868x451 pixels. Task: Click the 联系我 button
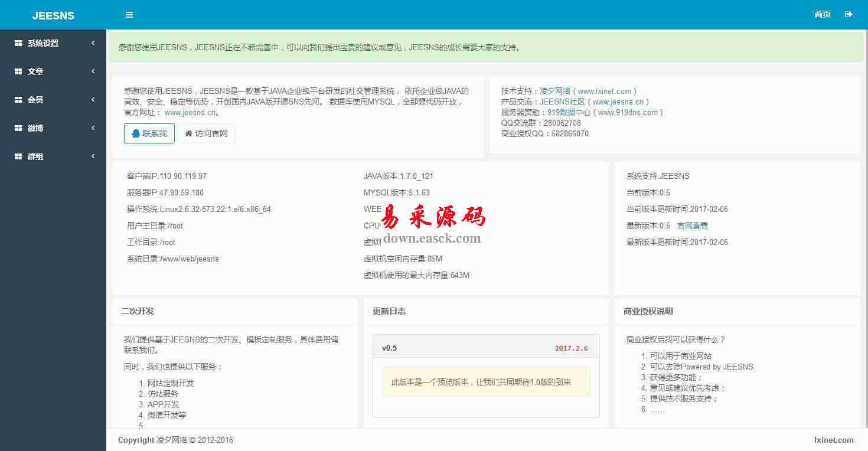[x=149, y=133]
